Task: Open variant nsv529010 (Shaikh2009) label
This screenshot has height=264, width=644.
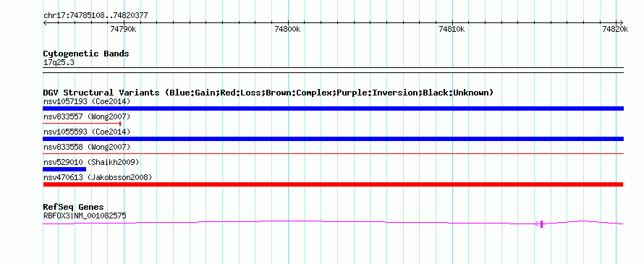Action: coord(91,162)
